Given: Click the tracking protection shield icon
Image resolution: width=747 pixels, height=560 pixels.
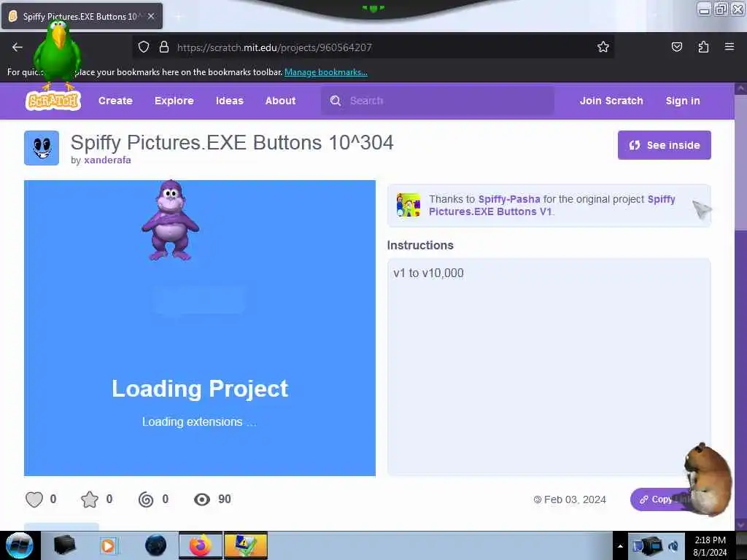Looking at the screenshot, I should 144,47.
